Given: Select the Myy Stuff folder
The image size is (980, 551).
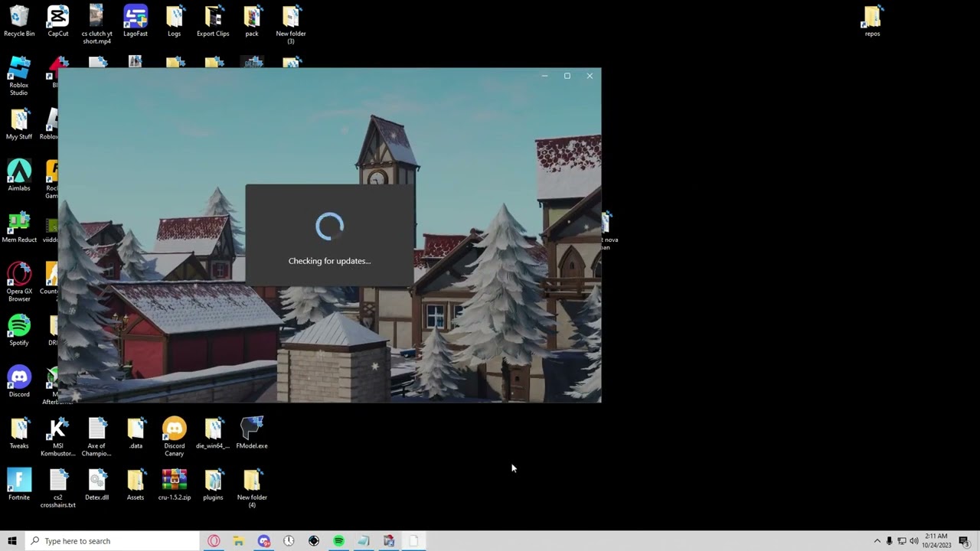Looking at the screenshot, I should tap(19, 124).
